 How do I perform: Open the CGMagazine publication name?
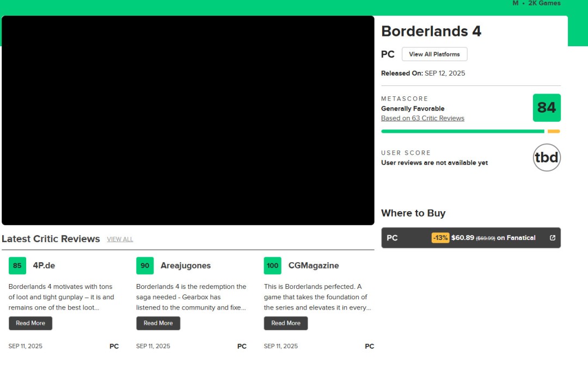314,266
